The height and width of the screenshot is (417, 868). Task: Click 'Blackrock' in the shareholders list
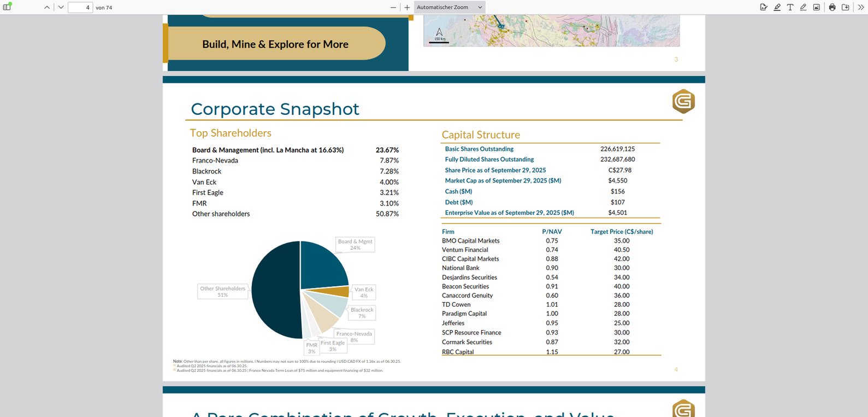206,172
